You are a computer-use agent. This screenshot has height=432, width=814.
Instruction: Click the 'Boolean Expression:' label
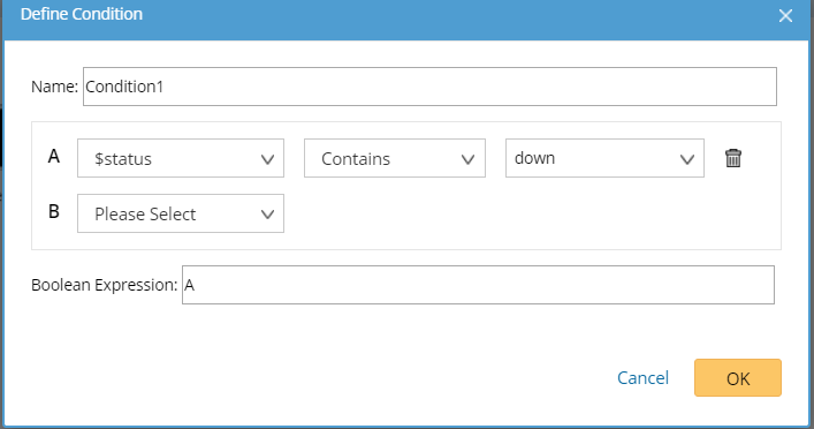(104, 285)
